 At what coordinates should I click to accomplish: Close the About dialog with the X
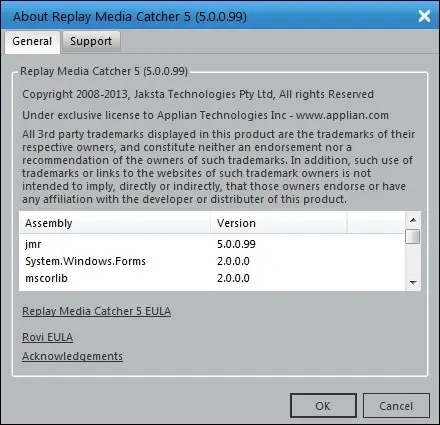[x=424, y=16]
